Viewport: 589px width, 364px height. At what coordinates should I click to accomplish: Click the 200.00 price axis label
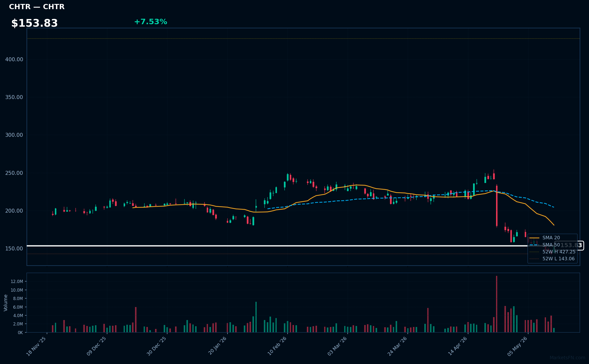[14, 211]
